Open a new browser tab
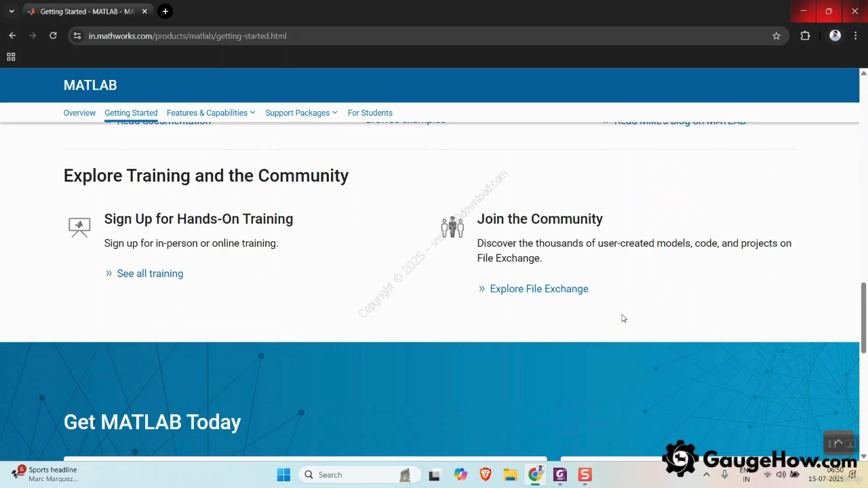This screenshot has width=868, height=488. tap(165, 12)
